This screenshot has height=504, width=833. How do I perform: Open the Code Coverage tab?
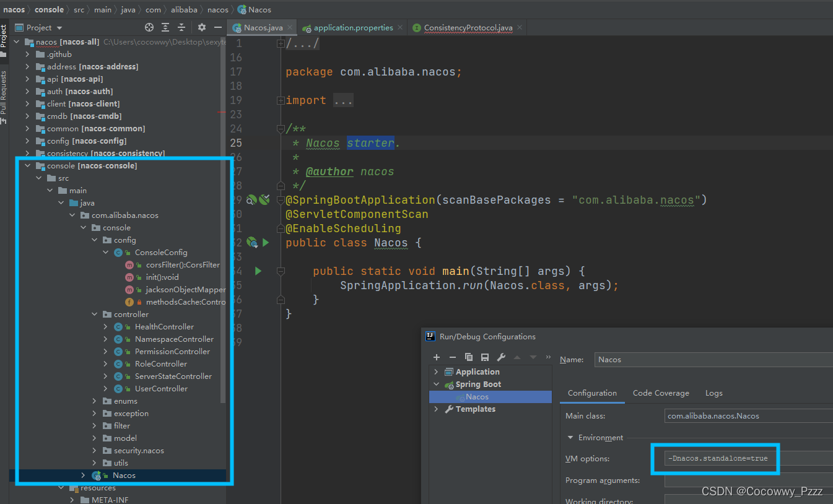(x=661, y=393)
